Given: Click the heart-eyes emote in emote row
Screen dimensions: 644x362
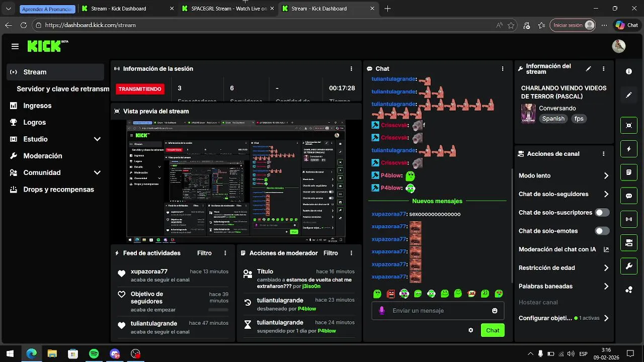Looking at the screenshot, I should click(405, 294).
